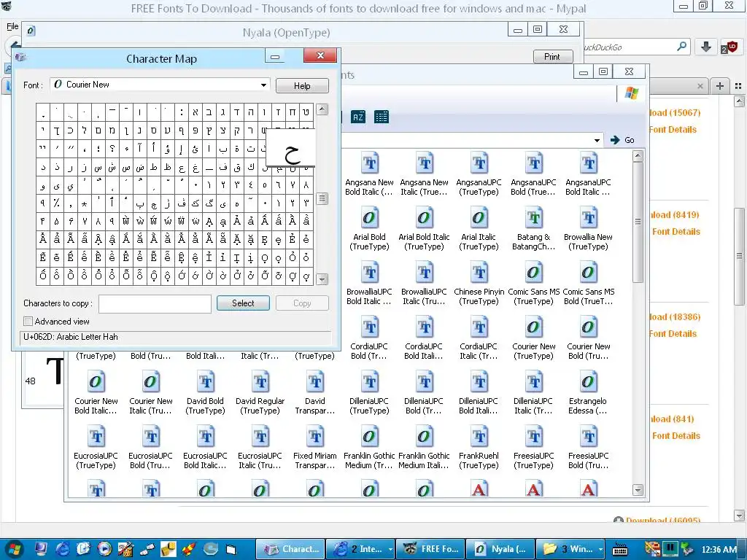Click the Windows Start button
This screenshot has width=747, height=560.
click(x=13, y=549)
